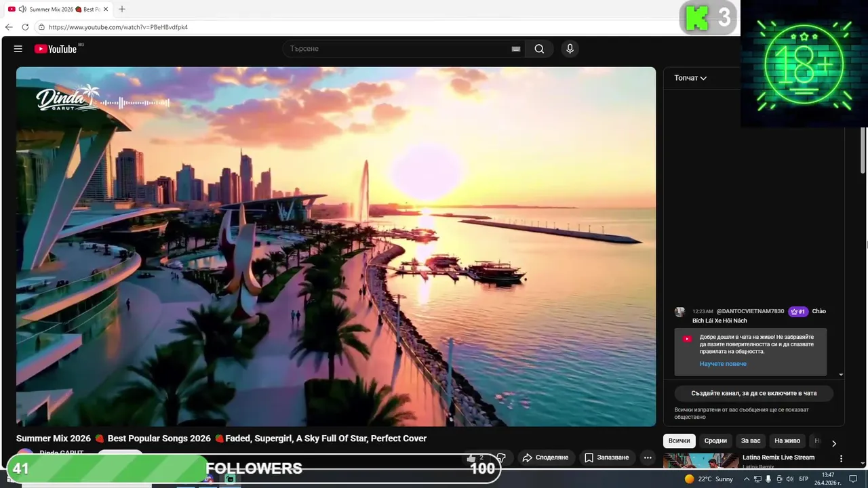The width and height of the screenshot is (868, 488).
Task: Open Latina Remix Live Stream thumbnail
Action: point(701,461)
